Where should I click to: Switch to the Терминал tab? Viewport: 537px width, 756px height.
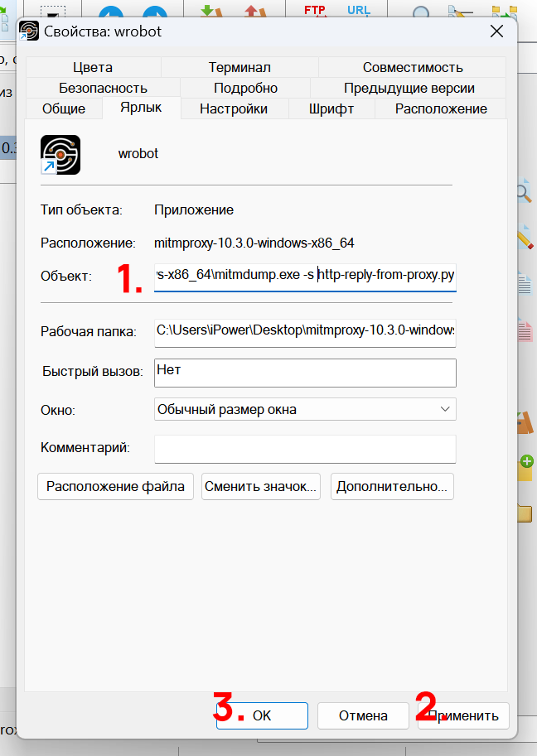[239, 68]
